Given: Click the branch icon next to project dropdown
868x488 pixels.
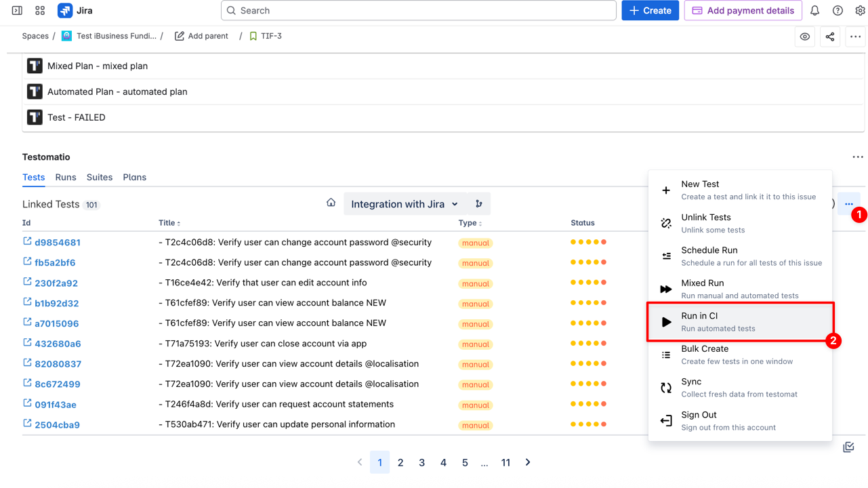Looking at the screenshot, I should click(x=479, y=204).
